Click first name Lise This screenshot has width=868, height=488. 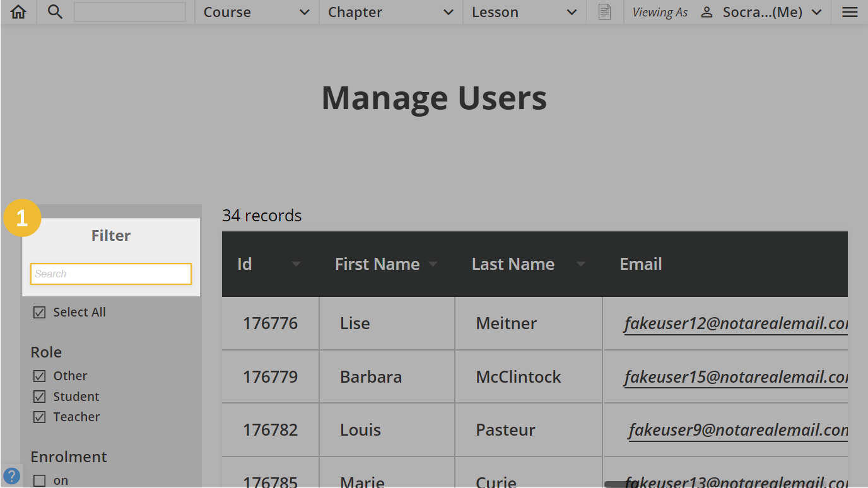coord(355,323)
